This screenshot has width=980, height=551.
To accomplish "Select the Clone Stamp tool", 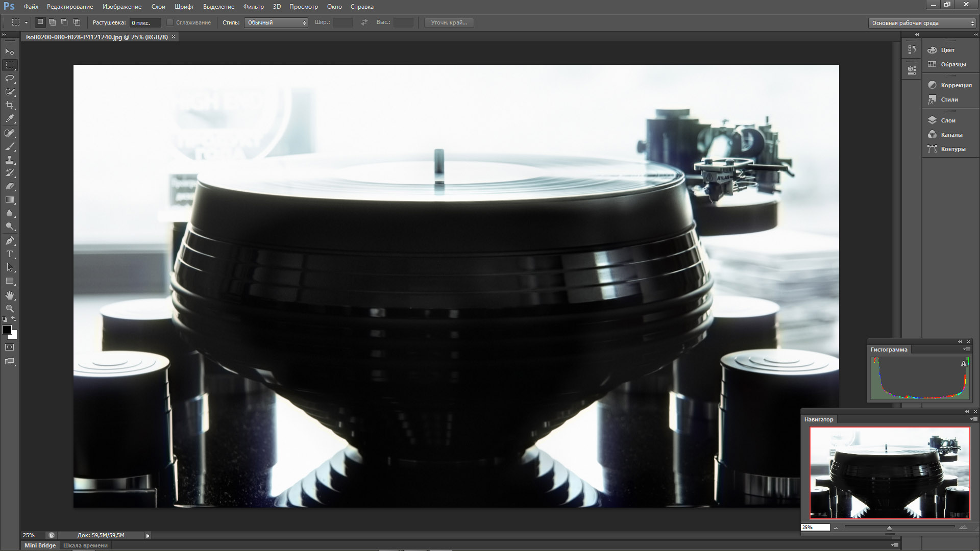I will point(10,160).
